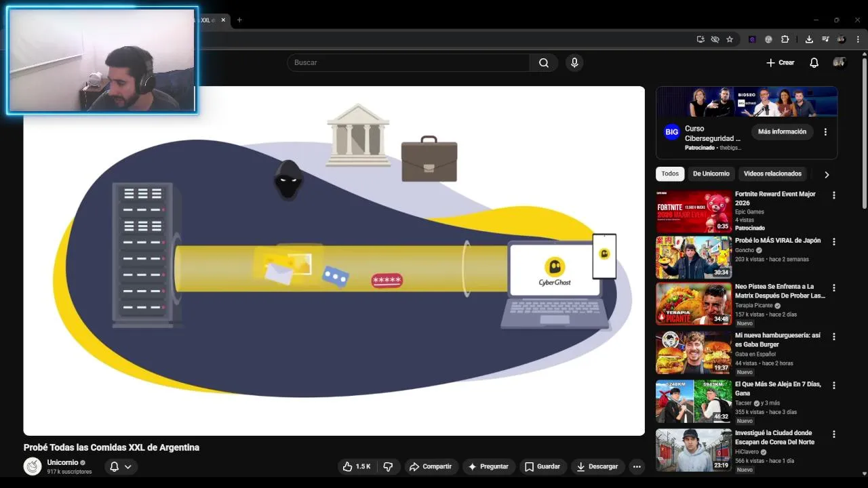Open a new browser tab

pyautogui.click(x=239, y=20)
